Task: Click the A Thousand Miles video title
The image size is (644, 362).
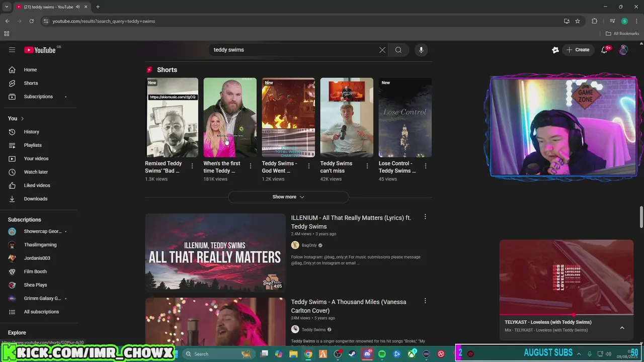Action: point(349,306)
